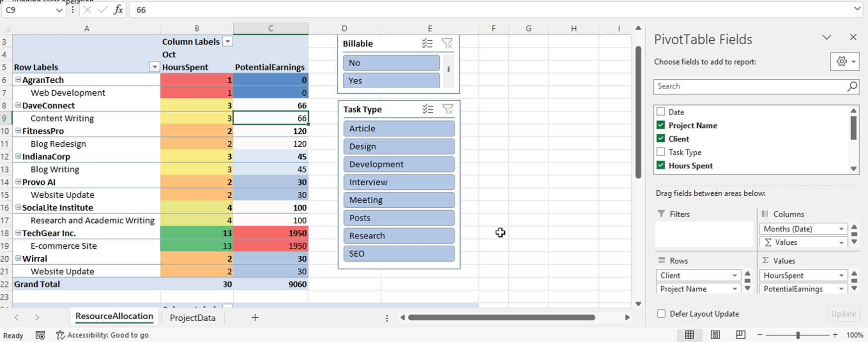Select Yes in Billable slicer
868x342 pixels.
click(391, 81)
